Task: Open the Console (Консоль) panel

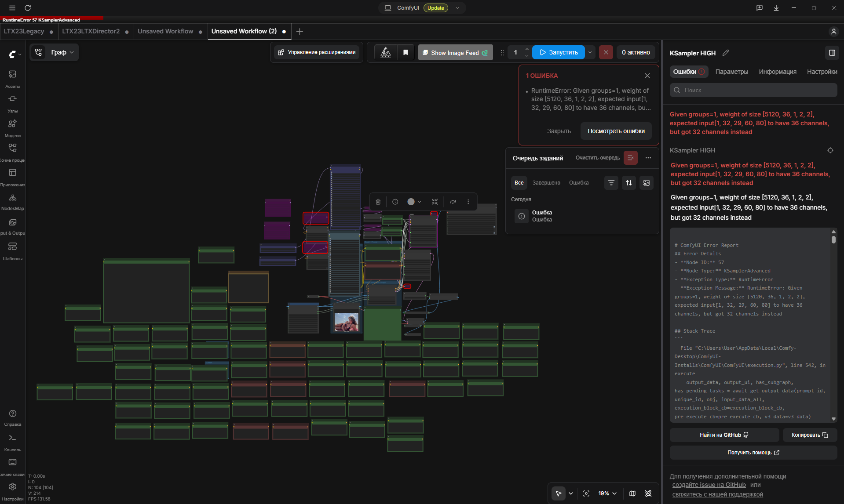Action: [13, 442]
